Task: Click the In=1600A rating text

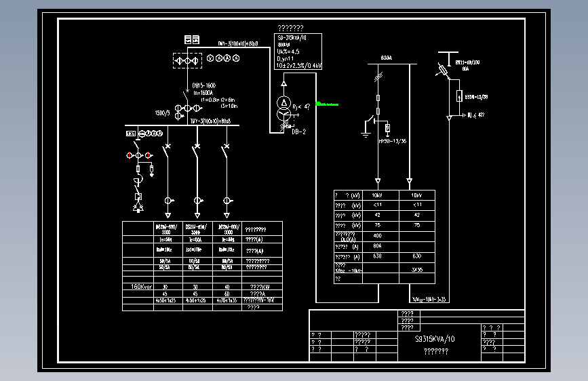Action: pos(203,93)
